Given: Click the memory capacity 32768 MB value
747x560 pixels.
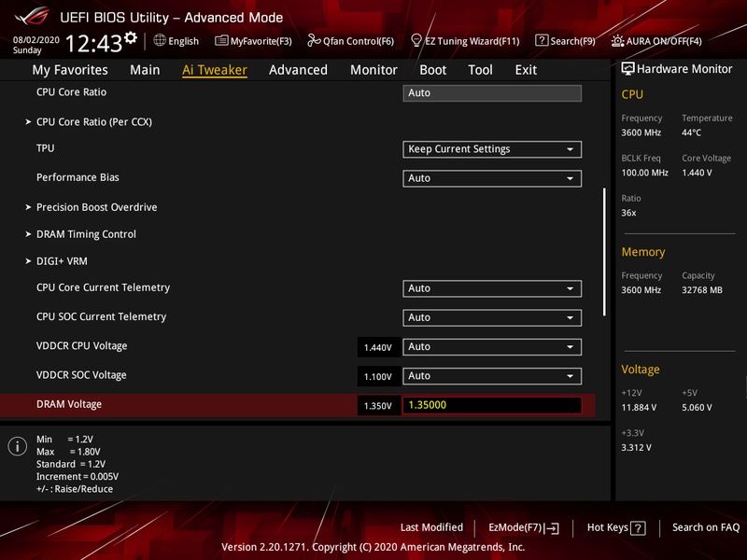Looking at the screenshot, I should [702, 289].
